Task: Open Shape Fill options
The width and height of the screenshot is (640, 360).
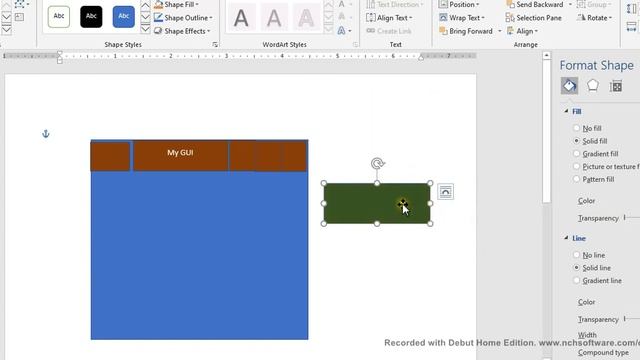Action: point(176,4)
